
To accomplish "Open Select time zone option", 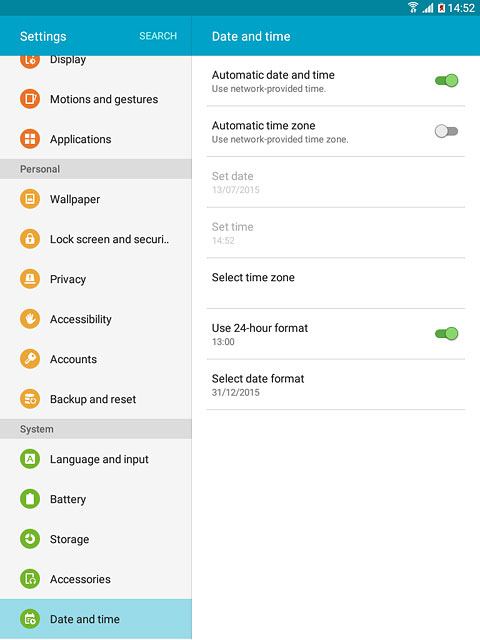I will coord(336,283).
